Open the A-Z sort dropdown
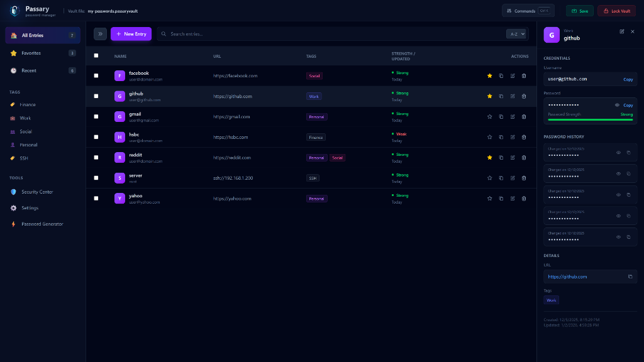 tap(516, 34)
